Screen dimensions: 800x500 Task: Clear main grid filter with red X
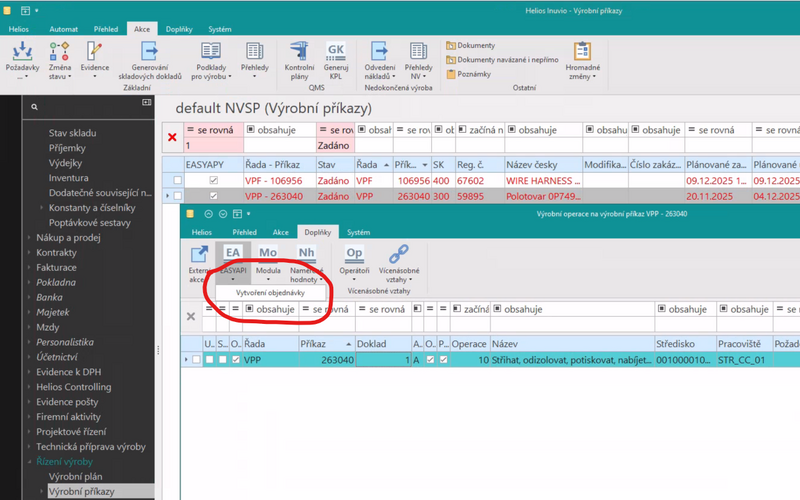172,137
